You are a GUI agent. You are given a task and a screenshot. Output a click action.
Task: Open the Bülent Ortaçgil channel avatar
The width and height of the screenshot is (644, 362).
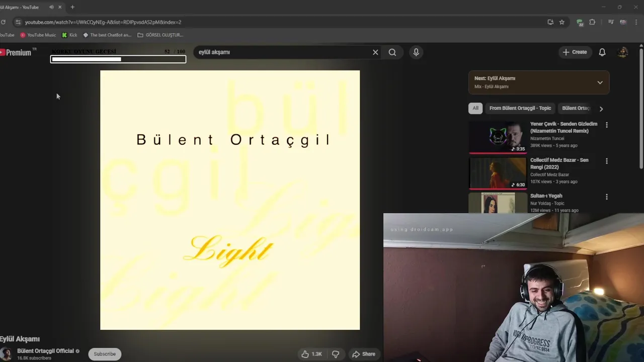point(6,353)
